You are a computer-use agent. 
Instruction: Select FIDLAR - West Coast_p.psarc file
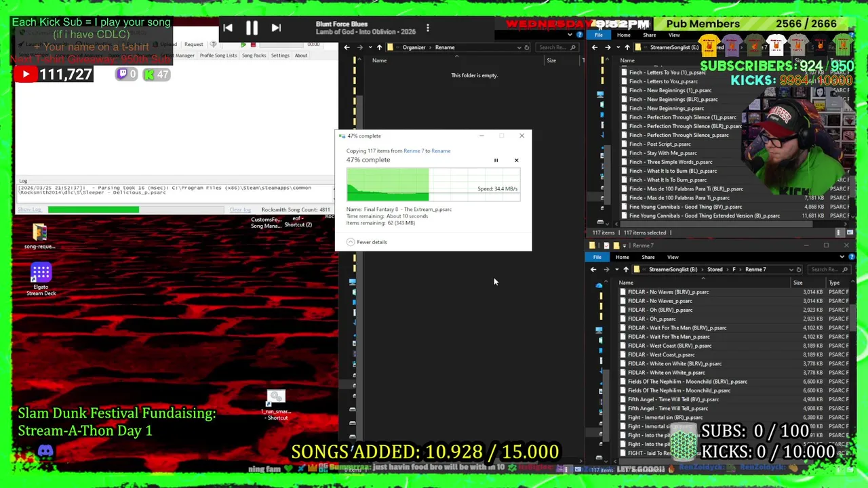click(657, 355)
